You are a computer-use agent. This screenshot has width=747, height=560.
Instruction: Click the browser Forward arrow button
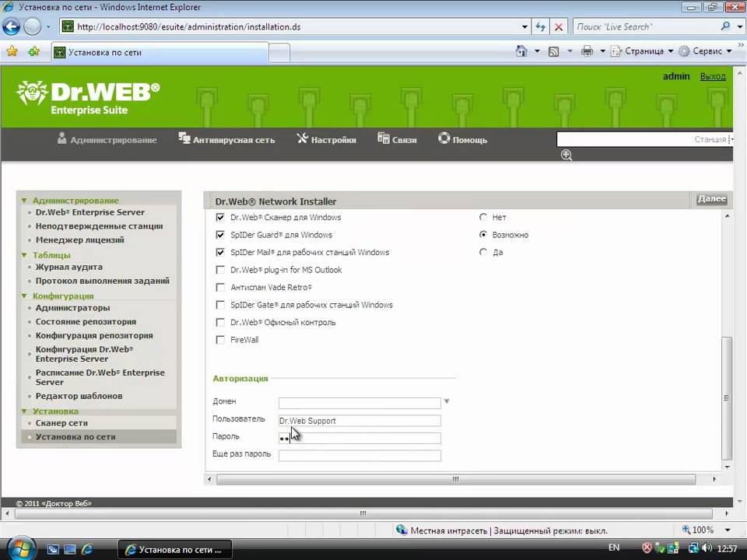click(x=33, y=26)
